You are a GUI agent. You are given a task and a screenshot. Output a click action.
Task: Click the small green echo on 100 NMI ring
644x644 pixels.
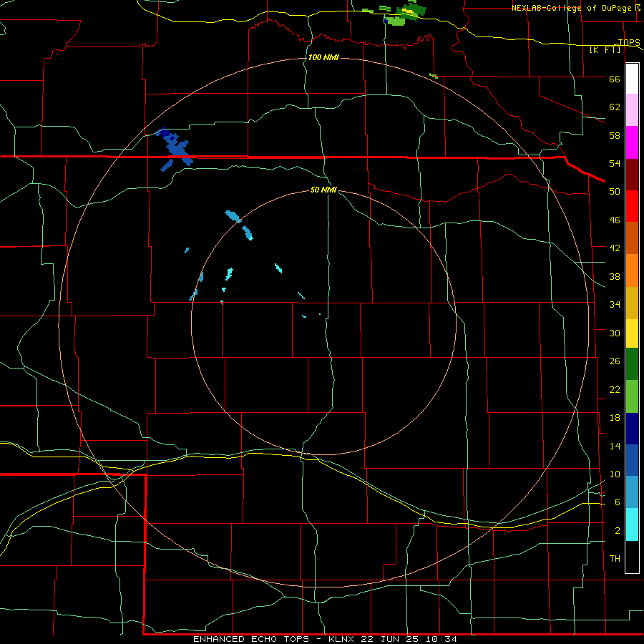[434, 76]
